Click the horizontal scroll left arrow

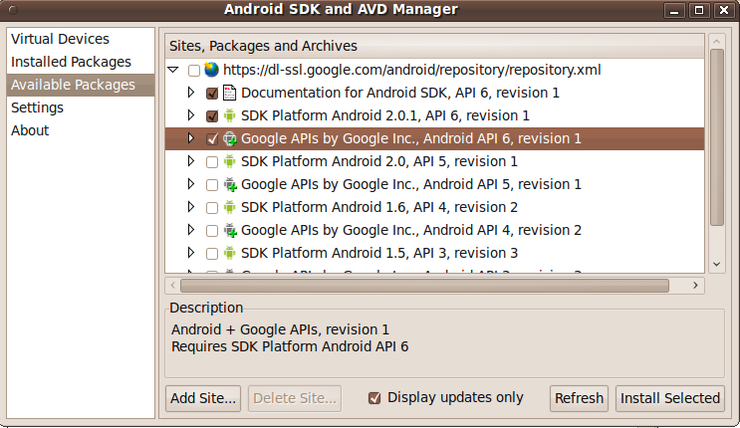coord(173,285)
